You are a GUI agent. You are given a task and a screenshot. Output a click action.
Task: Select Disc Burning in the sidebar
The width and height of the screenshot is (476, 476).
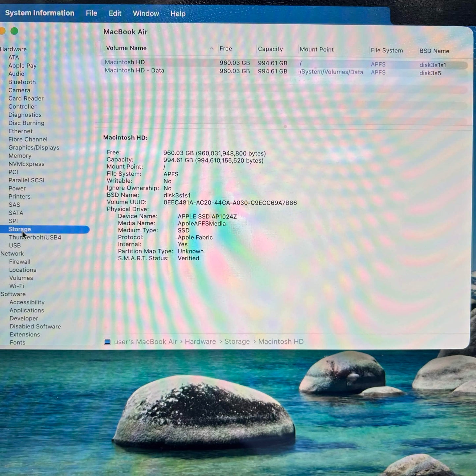point(26,123)
